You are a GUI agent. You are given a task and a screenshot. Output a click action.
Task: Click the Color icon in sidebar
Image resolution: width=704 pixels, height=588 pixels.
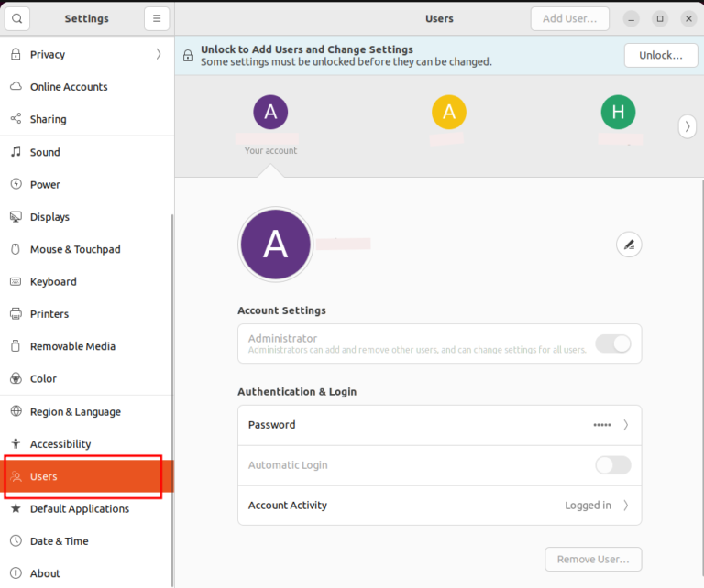16,378
